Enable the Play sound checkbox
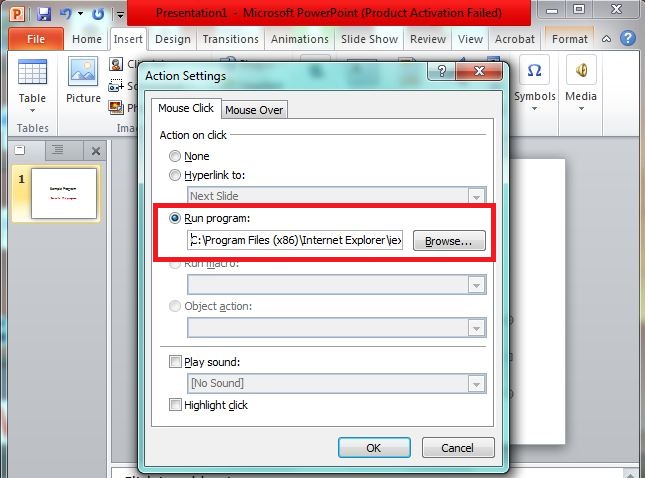This screenshot has height=478, width=645. (175, 362)
